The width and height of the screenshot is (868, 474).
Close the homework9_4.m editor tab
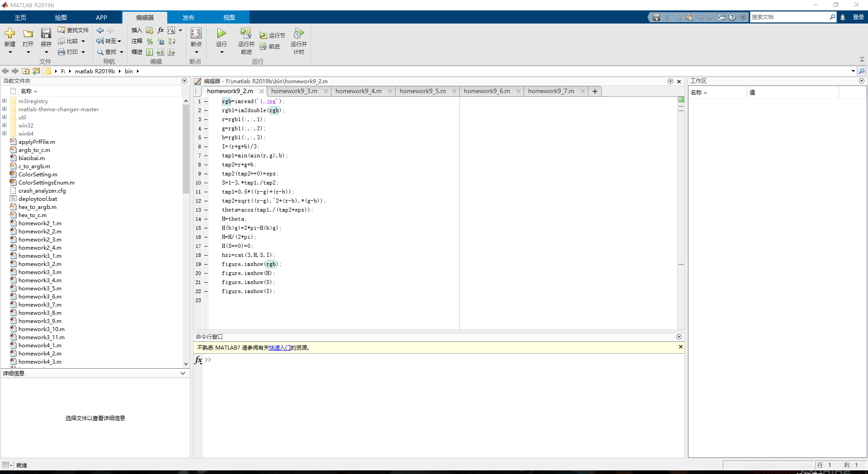(390, 91)
